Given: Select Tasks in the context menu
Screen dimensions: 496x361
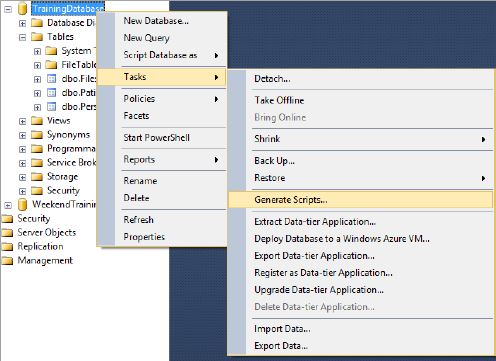Looking at the screenshot, I should tap(161, 77).
